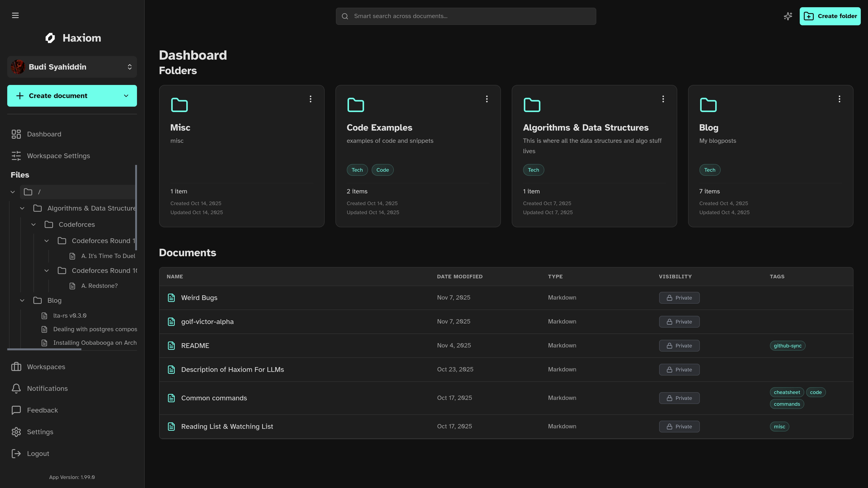Collapse the Codeforces folder in the tree

tap(33, 225)
